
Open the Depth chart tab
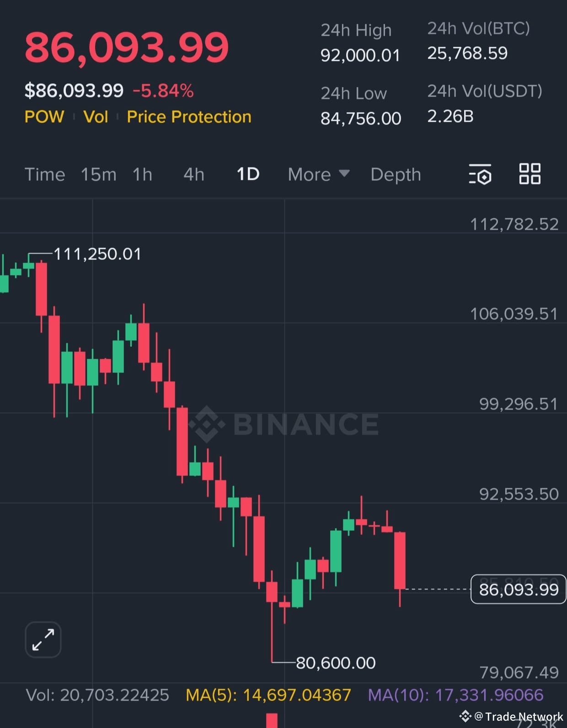(x=396, y=174)
